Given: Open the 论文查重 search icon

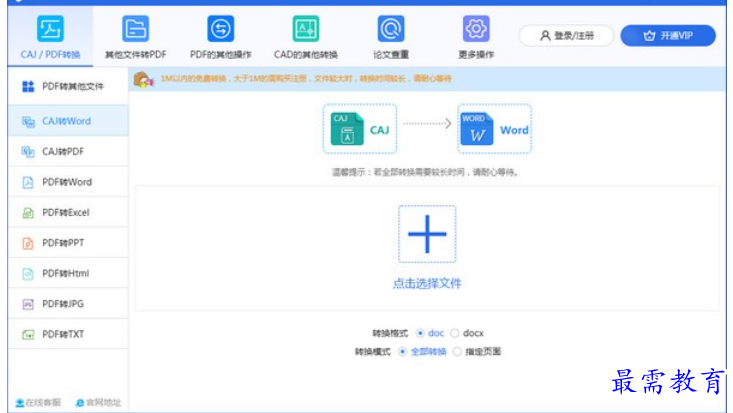Looking at the screenshot, I should [x=391, y=29].
